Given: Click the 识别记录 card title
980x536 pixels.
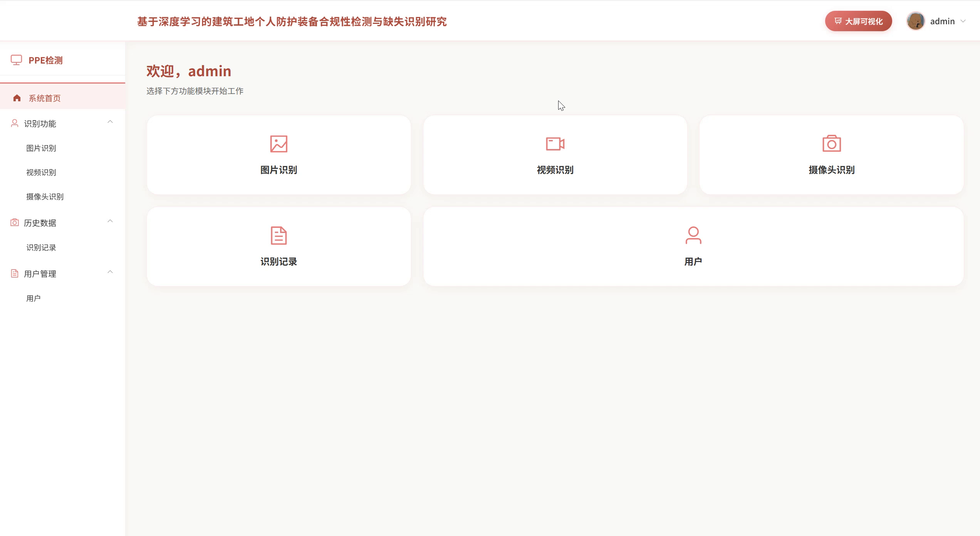Looking at the screenshot, I should click(x=279, y=261).
